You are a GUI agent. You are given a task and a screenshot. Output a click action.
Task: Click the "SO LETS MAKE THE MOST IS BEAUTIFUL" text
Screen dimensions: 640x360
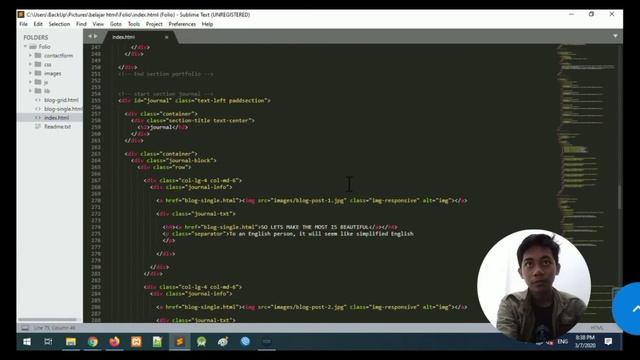click(x=314, y=227)
